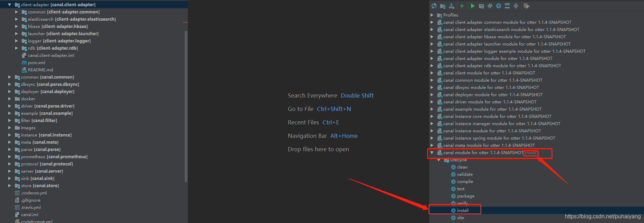This screenshot has width=644, height=223.
Task: Click the green plus Add Maven Projects icon
Action: point(462,6)
